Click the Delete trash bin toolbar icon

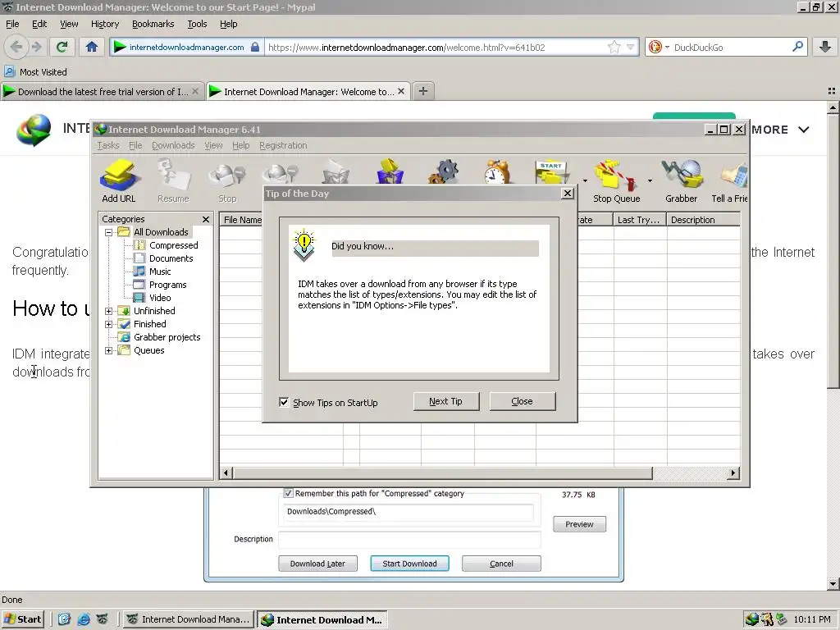[336, 171]
